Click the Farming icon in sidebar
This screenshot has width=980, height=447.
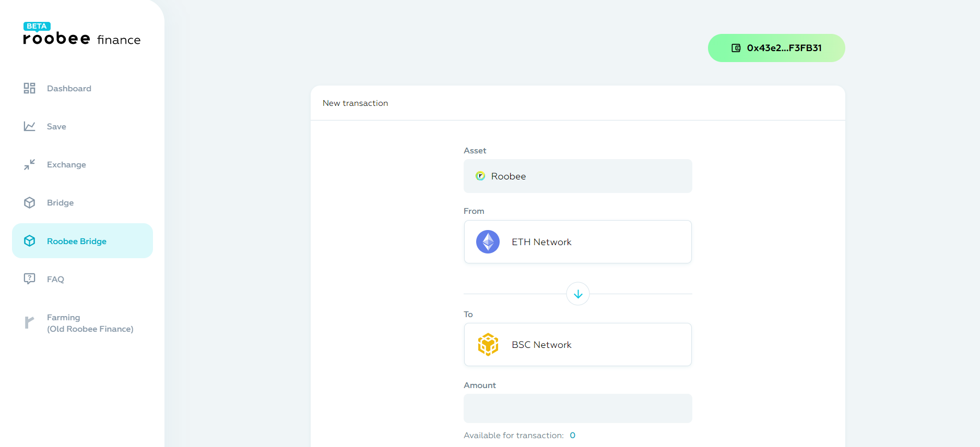29,322
